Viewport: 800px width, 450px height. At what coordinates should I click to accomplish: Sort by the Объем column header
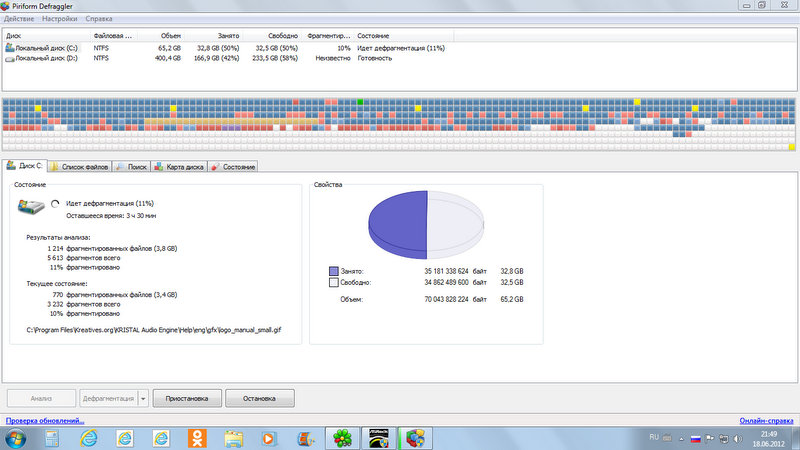point(161,36)
